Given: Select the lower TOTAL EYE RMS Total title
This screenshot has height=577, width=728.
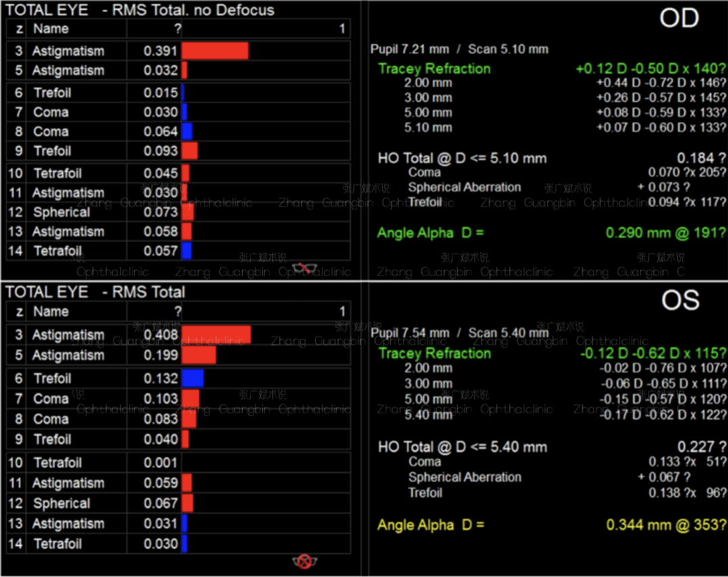Looking at the screenshot, I should pos(95,292).
